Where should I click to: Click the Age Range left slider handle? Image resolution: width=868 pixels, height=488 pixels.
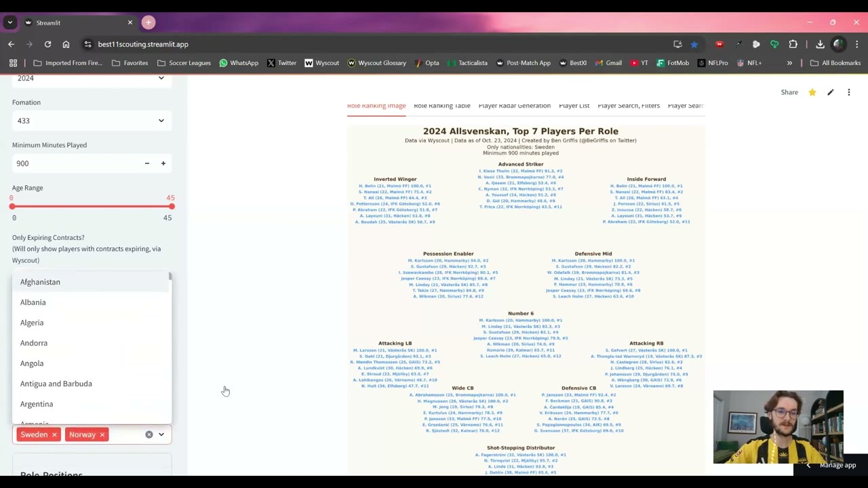(12, 206)
